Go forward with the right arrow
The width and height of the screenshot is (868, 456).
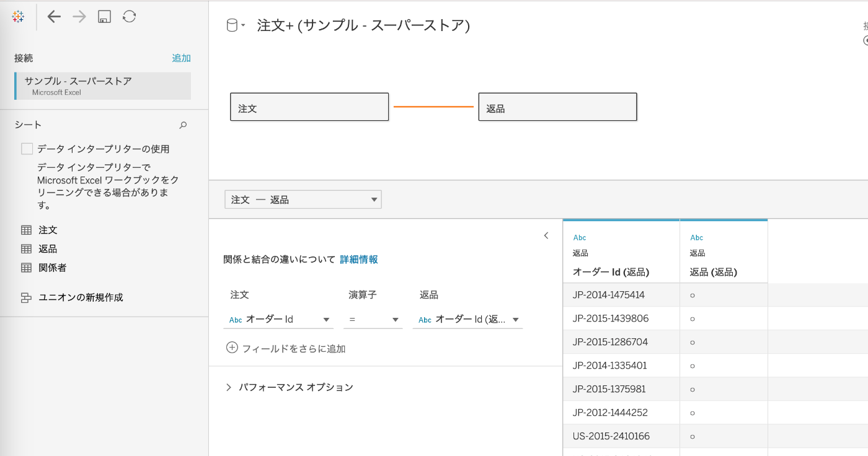[79, 17]
